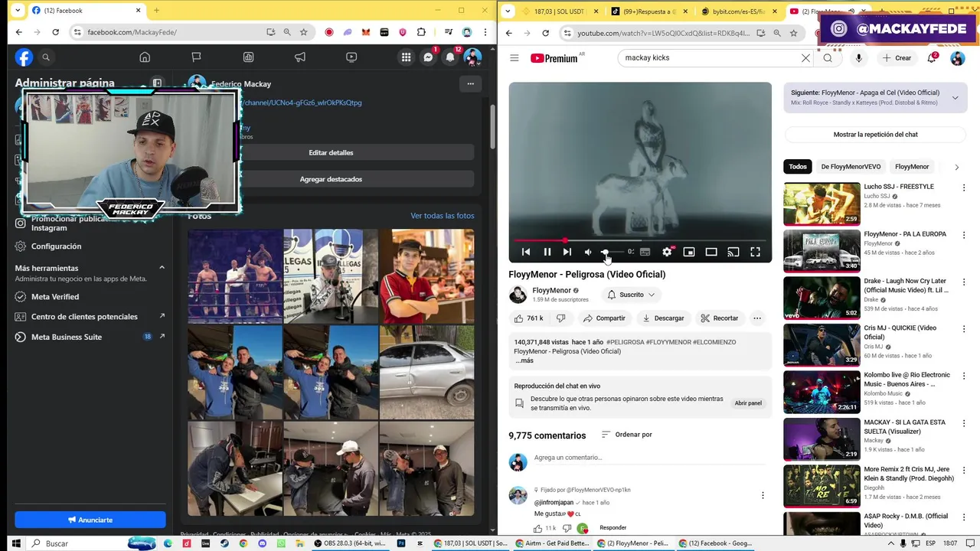Open the Suscrito notification dropdown

point(632,295)
